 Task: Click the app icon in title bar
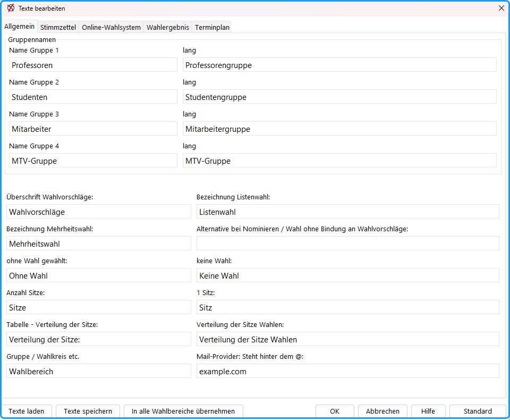[11, 8]
